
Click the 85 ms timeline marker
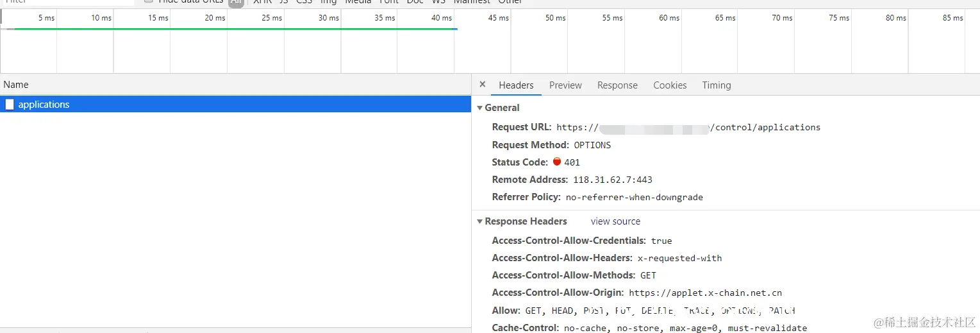(x=952, y=18)
